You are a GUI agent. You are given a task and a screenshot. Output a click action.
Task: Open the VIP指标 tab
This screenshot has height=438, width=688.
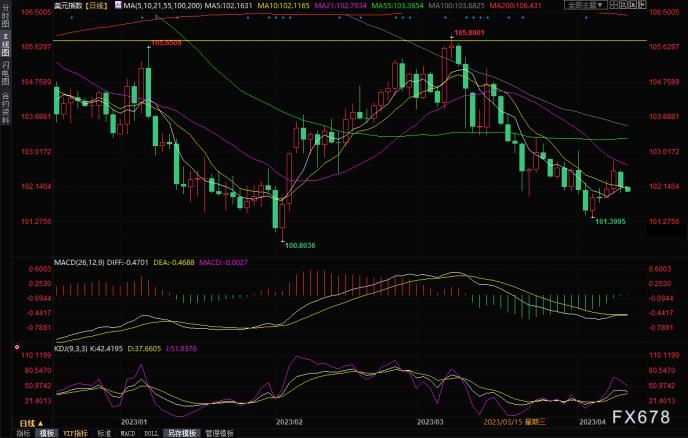pos(76,433)
